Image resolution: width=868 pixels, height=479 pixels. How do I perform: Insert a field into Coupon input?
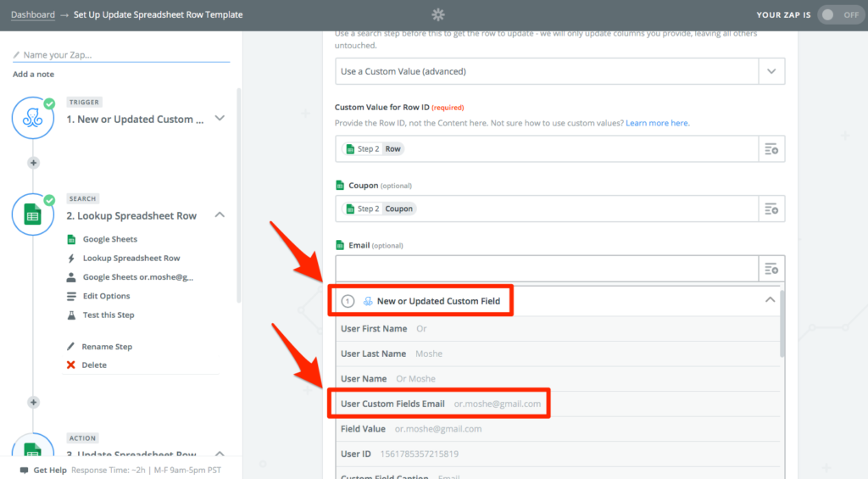(x=771, y=209)
